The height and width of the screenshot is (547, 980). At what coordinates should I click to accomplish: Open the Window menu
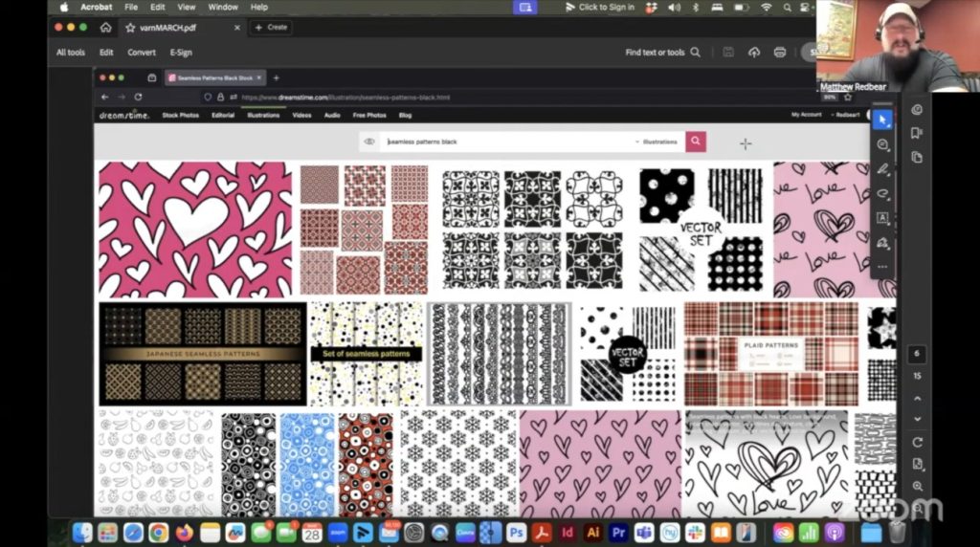pos(222,7)
